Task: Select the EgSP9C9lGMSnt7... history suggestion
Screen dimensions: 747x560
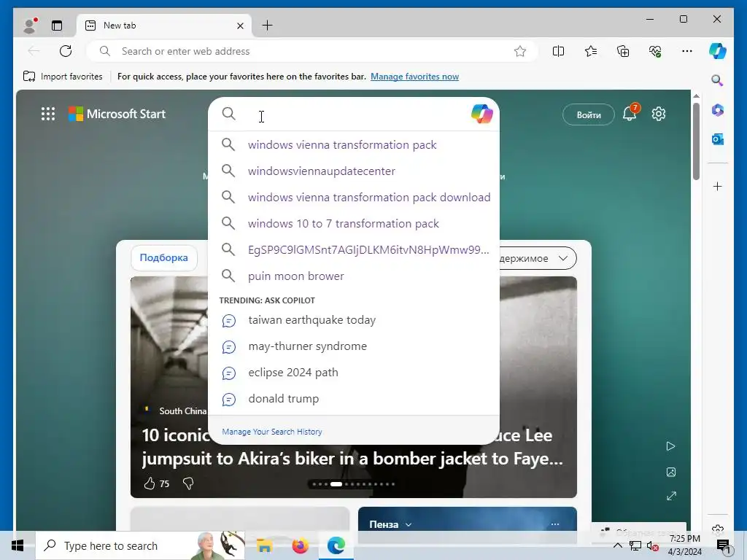Action: [x=354, y=249]
